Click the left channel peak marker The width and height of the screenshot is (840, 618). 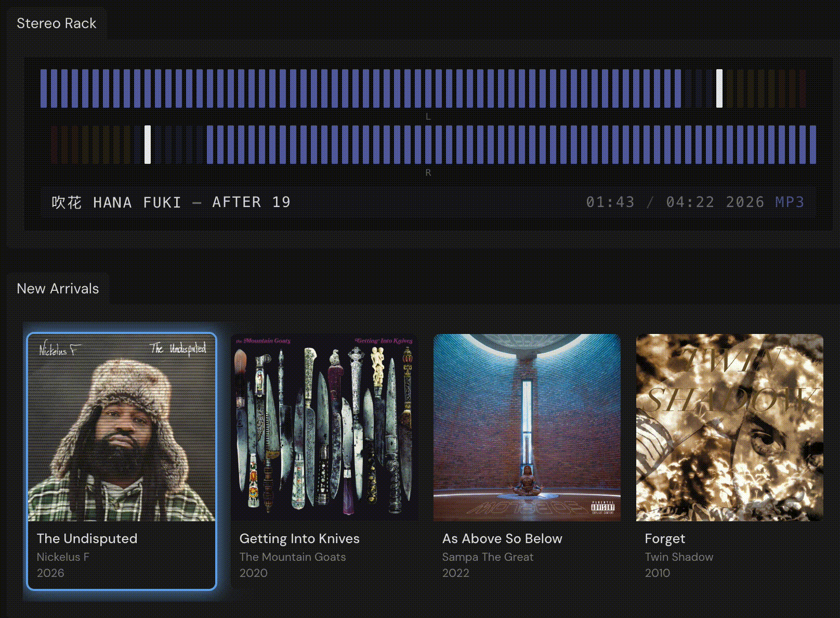pos(719,88)
